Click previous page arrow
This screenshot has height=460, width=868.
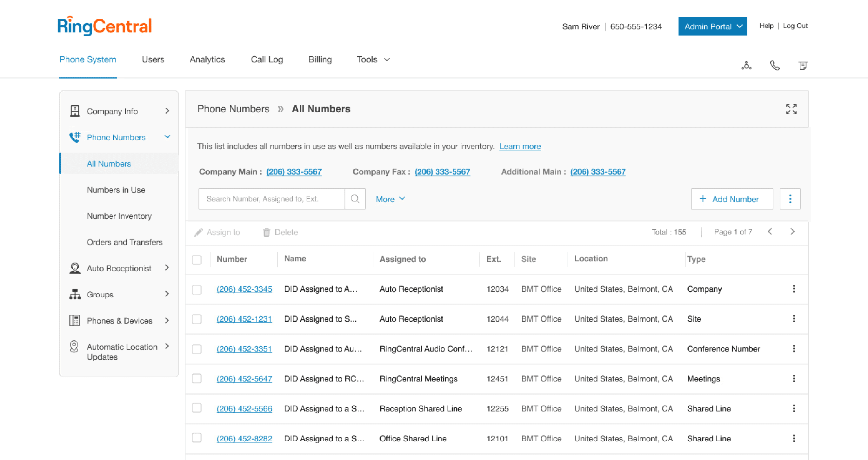(x=770, y=232)
